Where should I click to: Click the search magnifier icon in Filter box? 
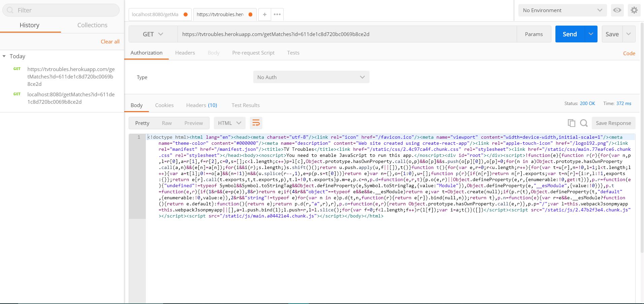pyautogui.click(x=10, y=10)
